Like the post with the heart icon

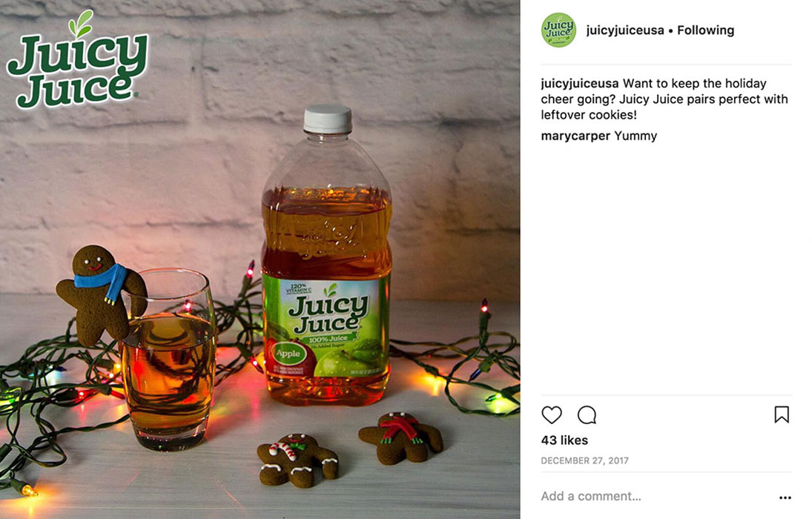552,415
